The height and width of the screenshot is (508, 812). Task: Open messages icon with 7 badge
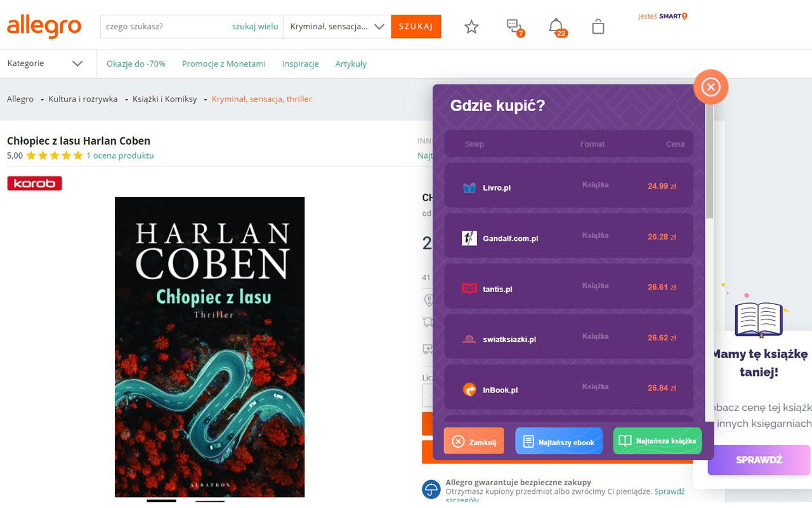(x=514, y=27)
